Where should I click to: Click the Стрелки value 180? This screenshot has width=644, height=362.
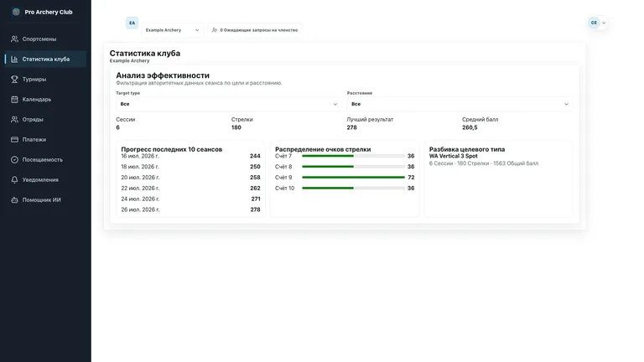236,127
